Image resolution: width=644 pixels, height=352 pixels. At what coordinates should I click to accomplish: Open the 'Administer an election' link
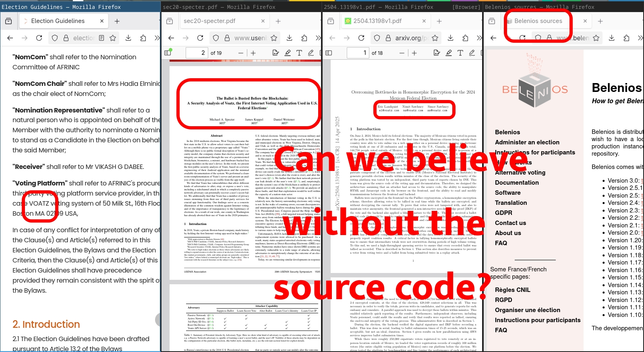(x=527, y=142)
